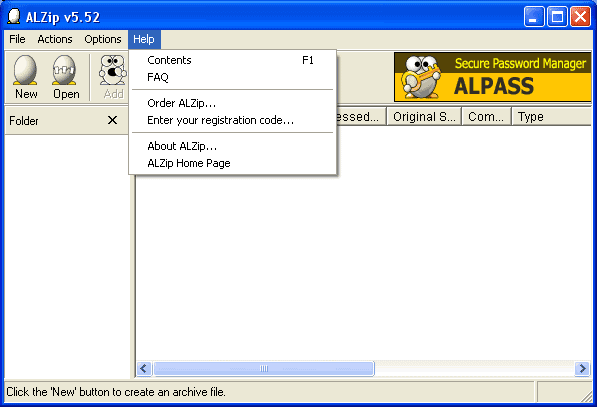Click the right scroll arrow
The image size is (597, 407).
tap(583, 368)
